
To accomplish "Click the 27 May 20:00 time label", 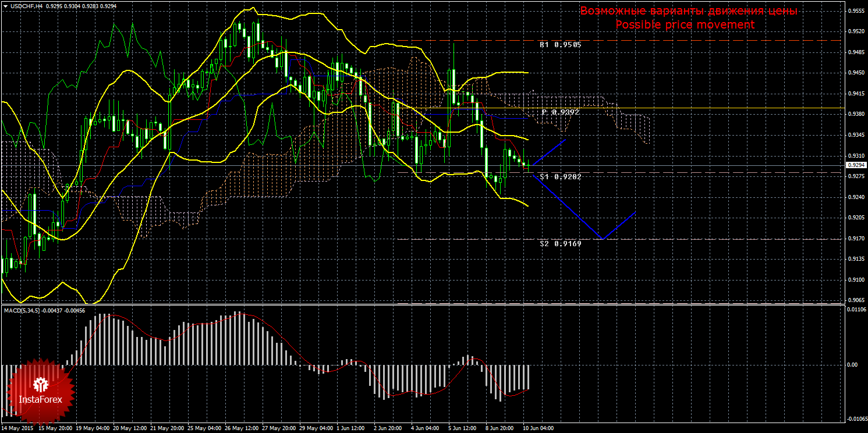I will (279, 428).
